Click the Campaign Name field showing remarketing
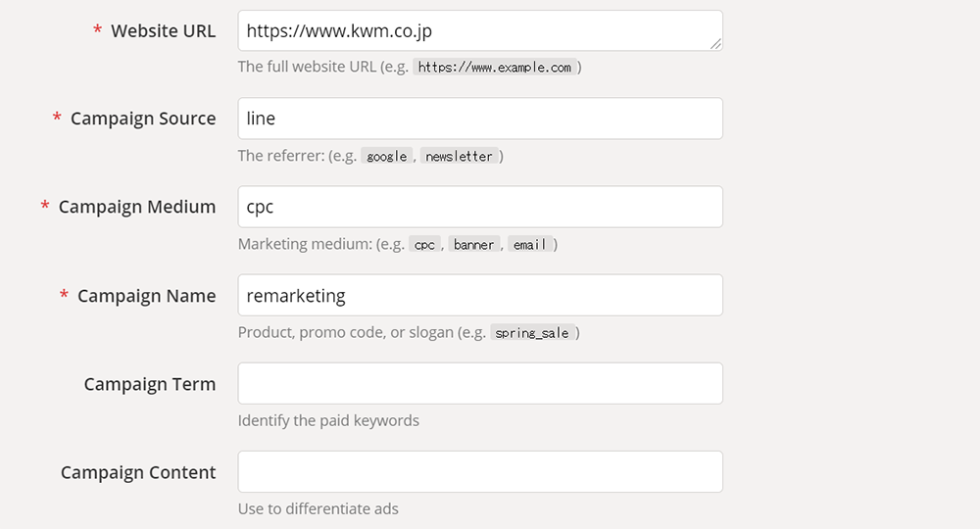The image size is (980, 529). (x=480, y=295)
